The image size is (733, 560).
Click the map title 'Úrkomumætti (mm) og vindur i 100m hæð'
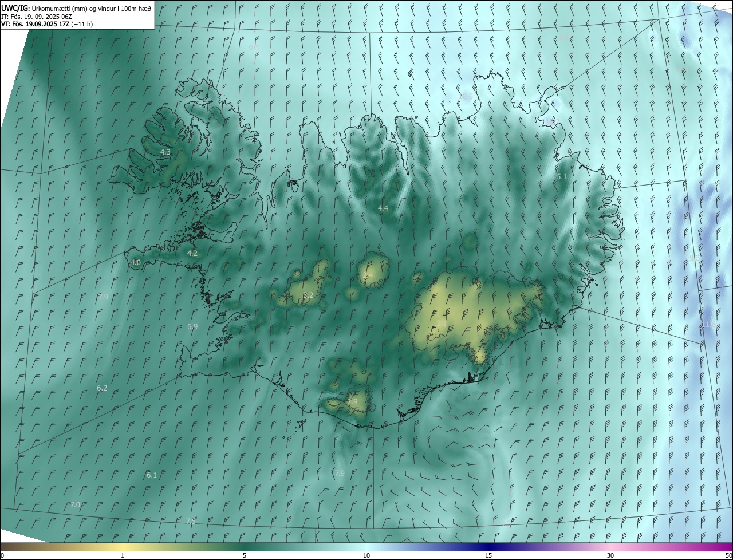coord(92,8)
